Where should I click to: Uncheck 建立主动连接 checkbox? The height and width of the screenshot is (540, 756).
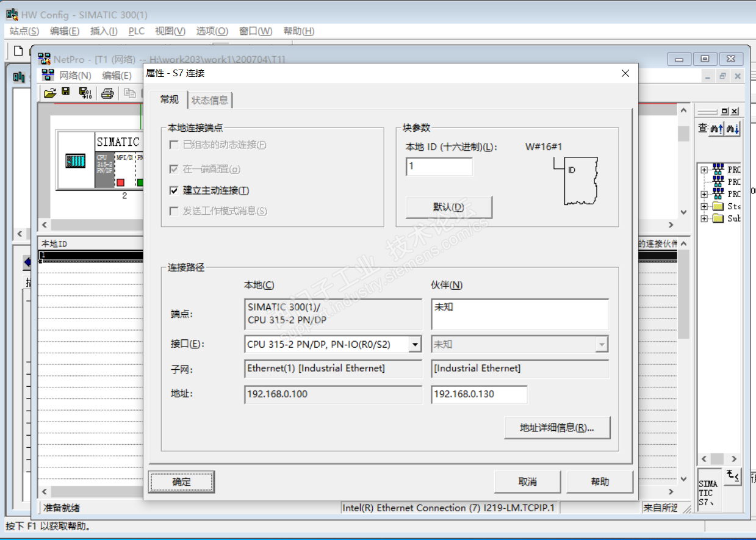[173, 190]
